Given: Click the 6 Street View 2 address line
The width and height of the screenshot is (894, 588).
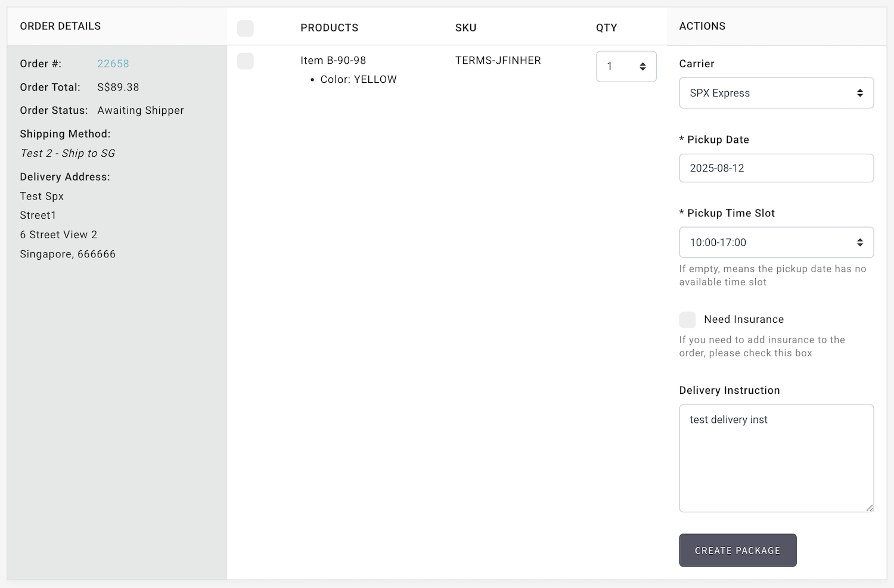Looking at the screenshot, I should tap(58, 235).
